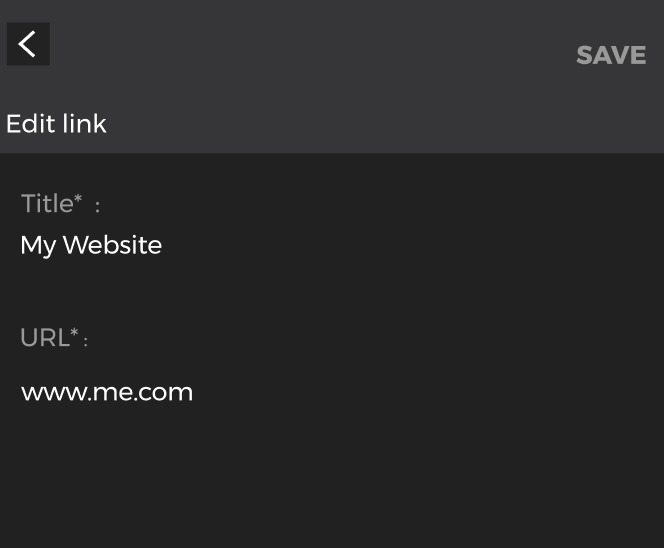Click the empty dark area below the URL field
Screen dimensions: 664x548
tap(332, 479)
